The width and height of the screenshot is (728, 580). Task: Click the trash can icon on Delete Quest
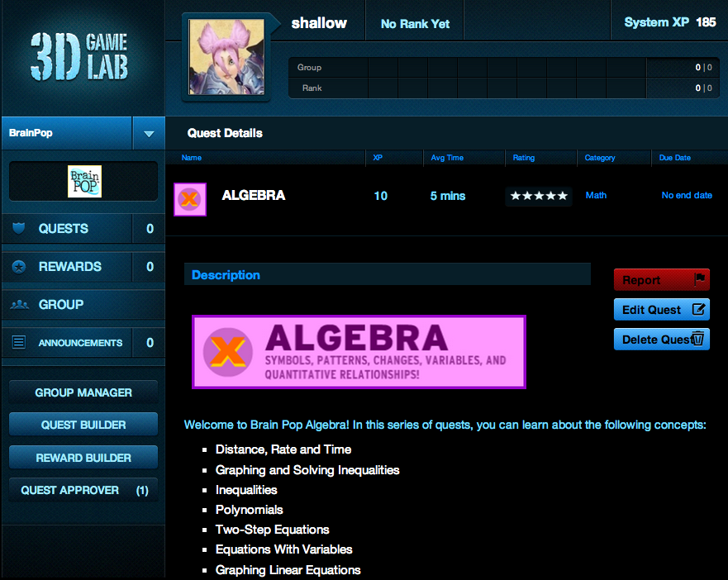point(697,339)
